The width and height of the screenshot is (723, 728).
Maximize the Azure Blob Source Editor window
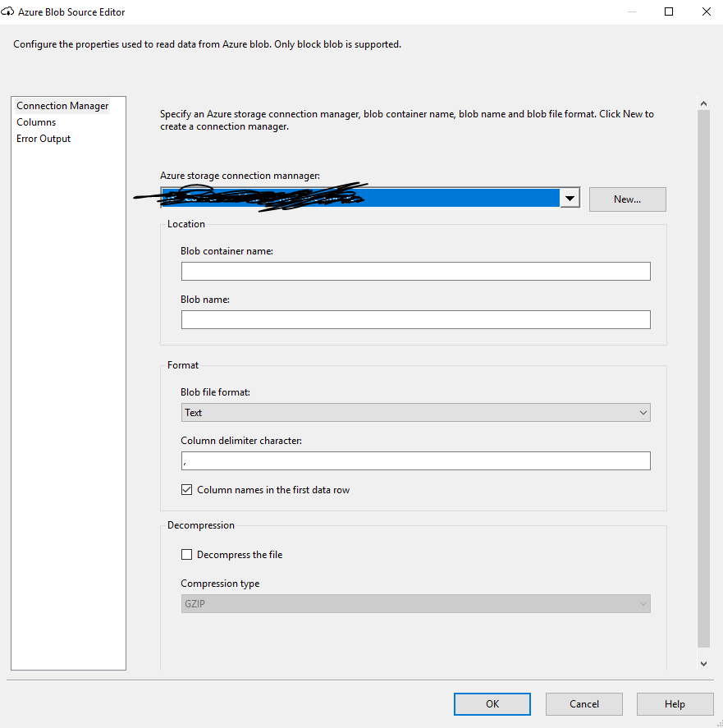pyautogui.click(x=669, y=12)
